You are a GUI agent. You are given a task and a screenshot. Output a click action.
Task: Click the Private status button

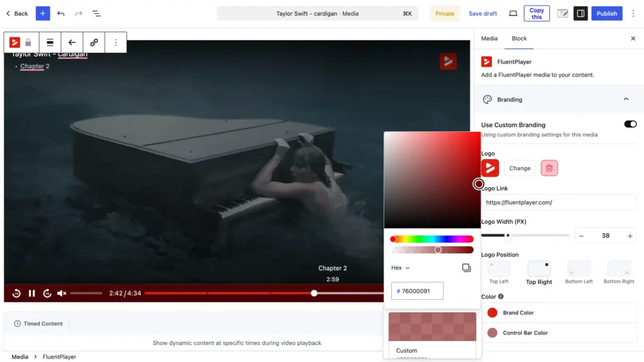coord(445,14)
